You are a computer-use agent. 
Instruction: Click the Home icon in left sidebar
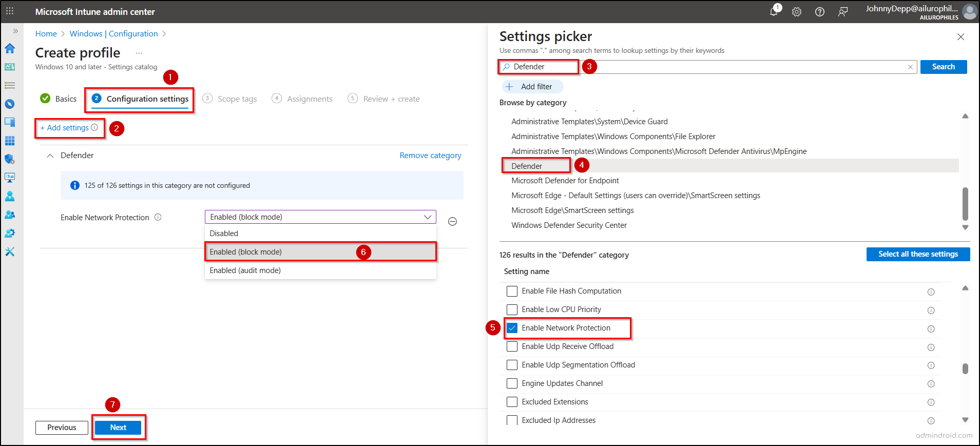[10, 49]
